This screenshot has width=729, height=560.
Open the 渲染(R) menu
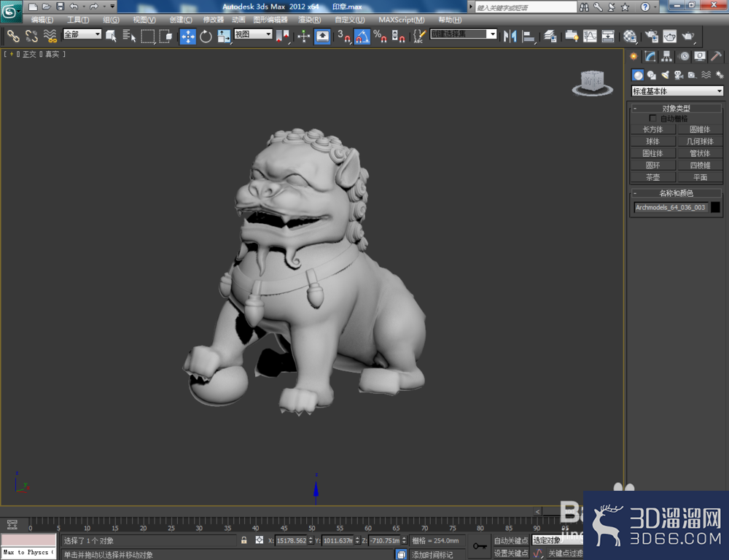point(309,20)
